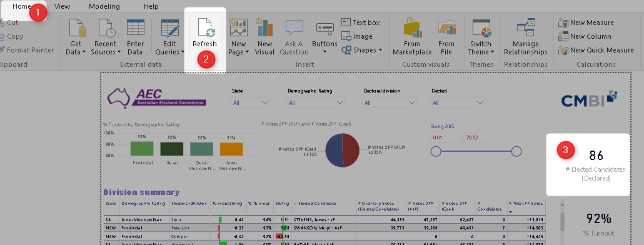Create a New Quick Measure
This screenshot has width=644, height=245.
click(596, 50)
